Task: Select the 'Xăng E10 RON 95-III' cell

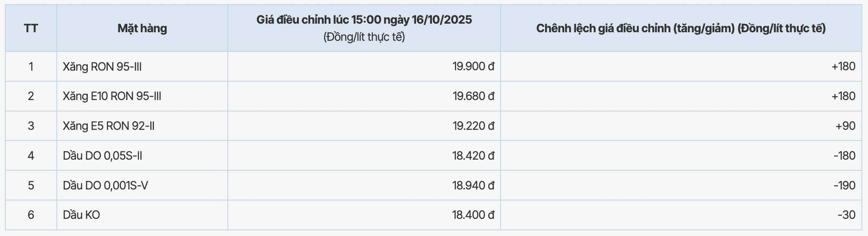Action: click(112, 96)
